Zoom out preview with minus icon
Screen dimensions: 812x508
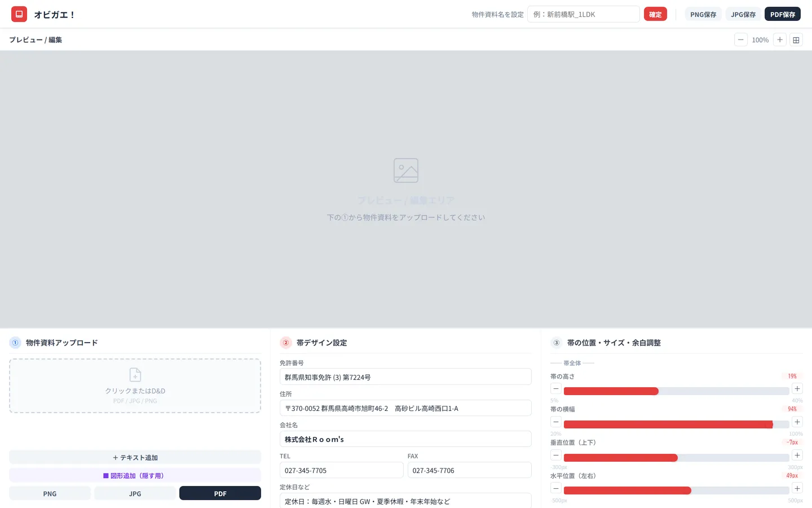click(x=741, y=40)
